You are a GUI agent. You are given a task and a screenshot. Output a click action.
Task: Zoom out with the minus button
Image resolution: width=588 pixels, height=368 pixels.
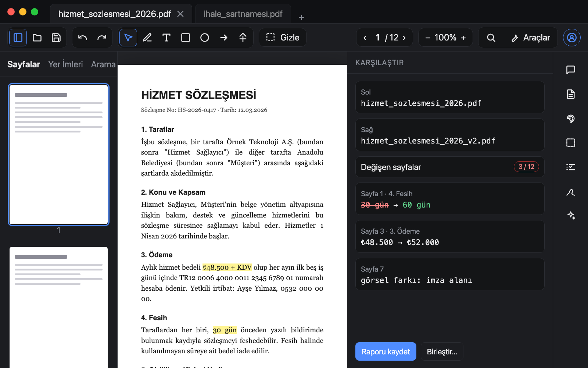pyautogui.click(x=428, y=38)
